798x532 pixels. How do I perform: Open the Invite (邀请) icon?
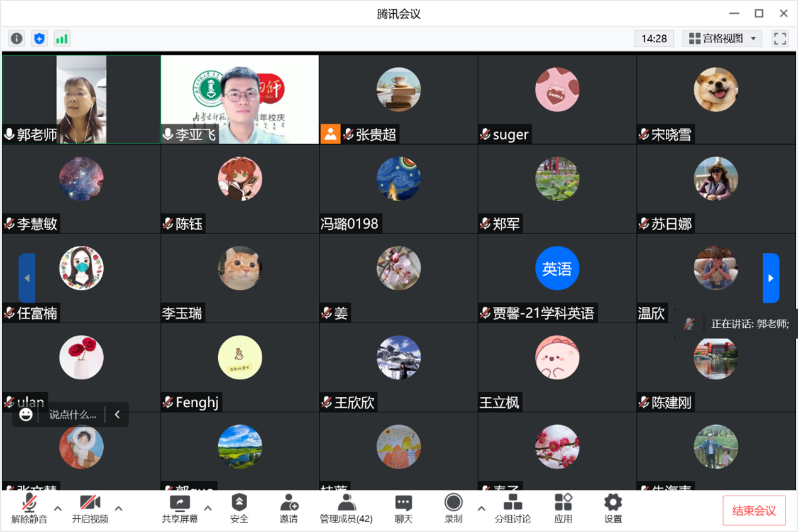(289, 509)
